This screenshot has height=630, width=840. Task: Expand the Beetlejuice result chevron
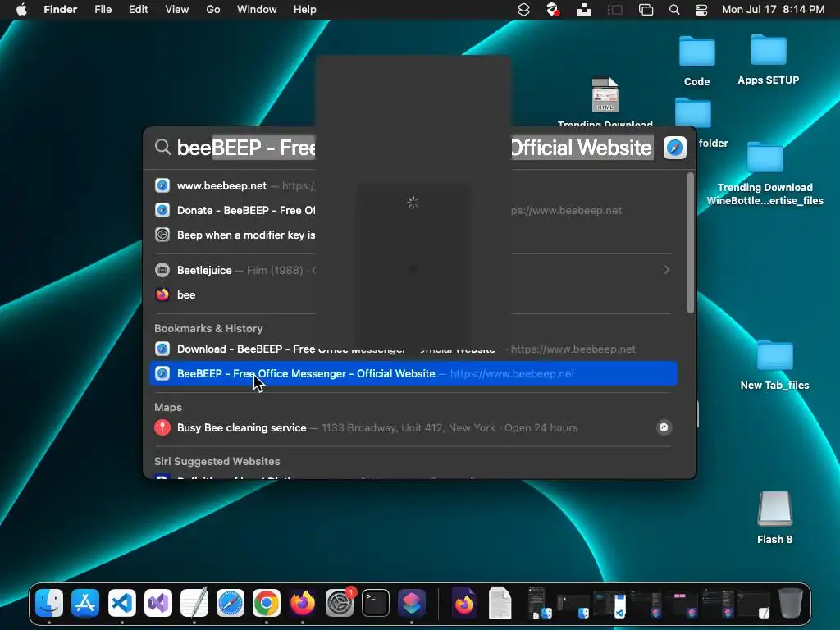666,270
